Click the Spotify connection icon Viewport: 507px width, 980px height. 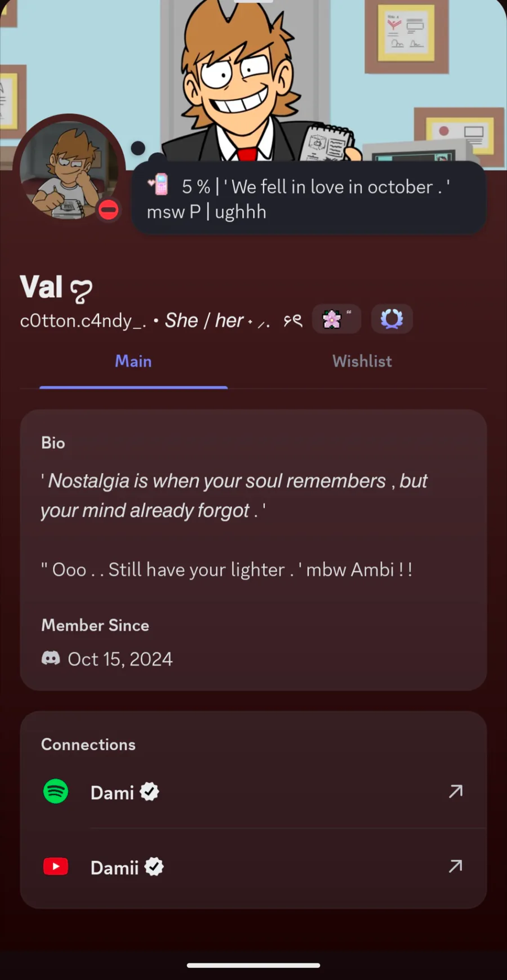(x=56, y=791)
